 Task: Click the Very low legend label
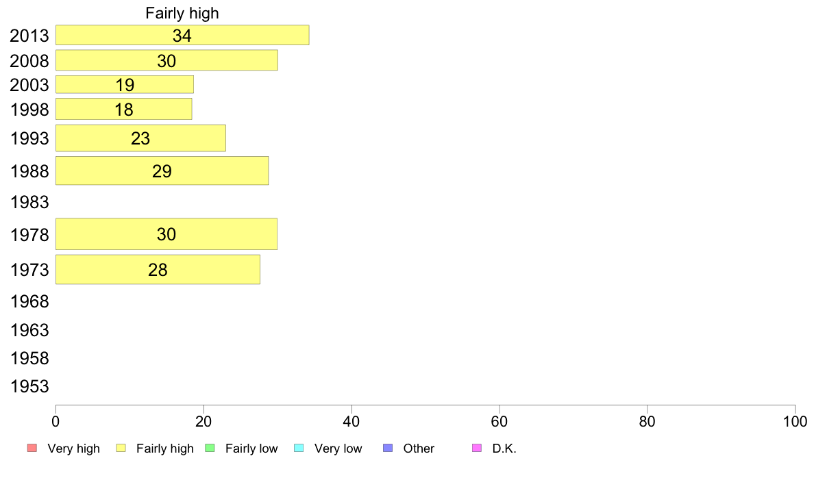pyautogui.click(x=338, y=449)
